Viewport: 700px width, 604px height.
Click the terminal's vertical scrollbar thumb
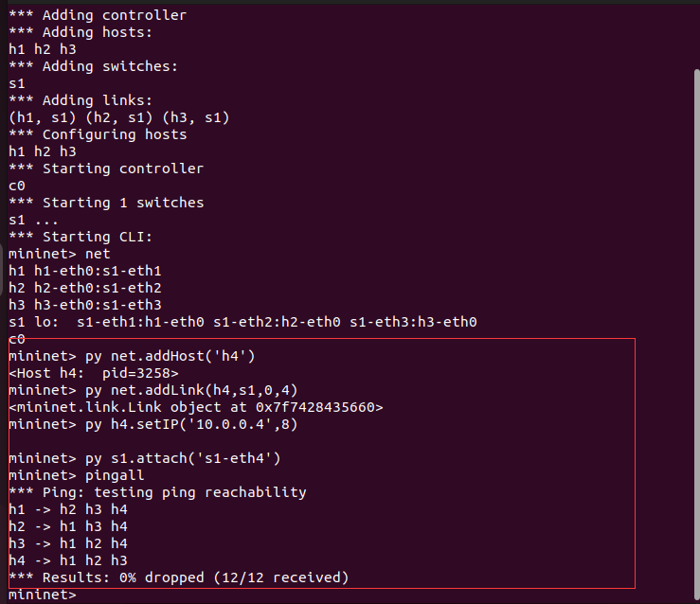coord(694,322)
